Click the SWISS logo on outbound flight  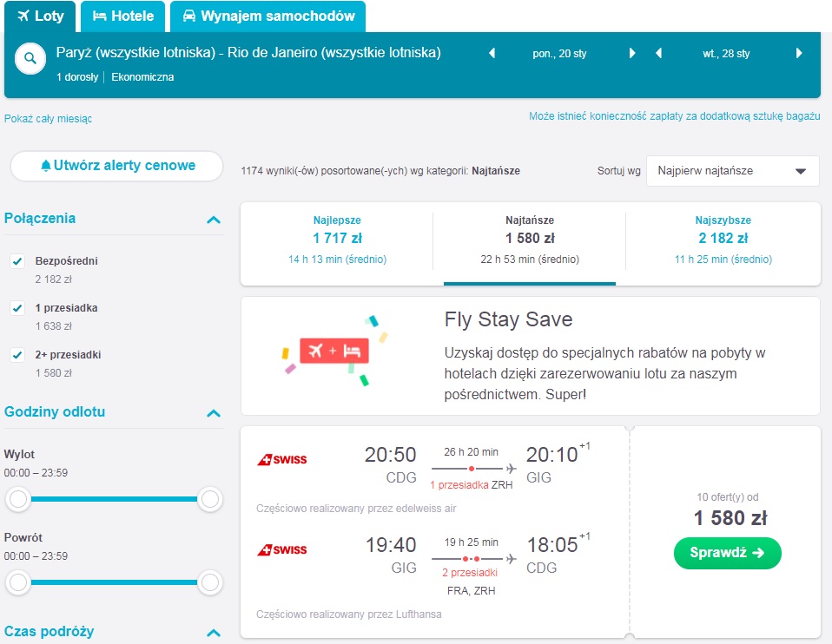click(281, 459)
